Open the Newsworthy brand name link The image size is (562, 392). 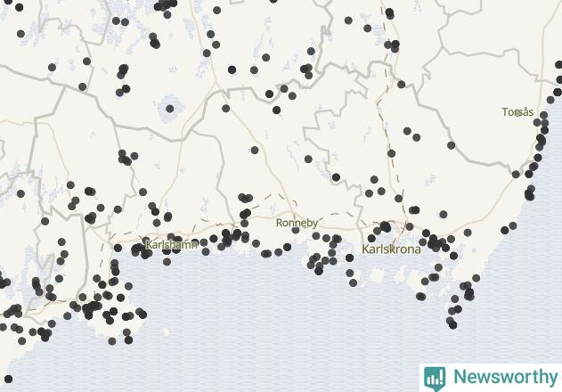(x=505, y=377)
